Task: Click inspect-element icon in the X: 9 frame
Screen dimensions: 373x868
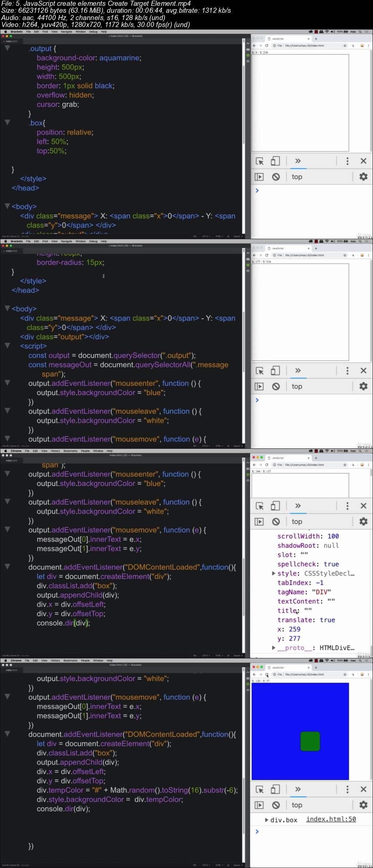Action: point(259,161)
